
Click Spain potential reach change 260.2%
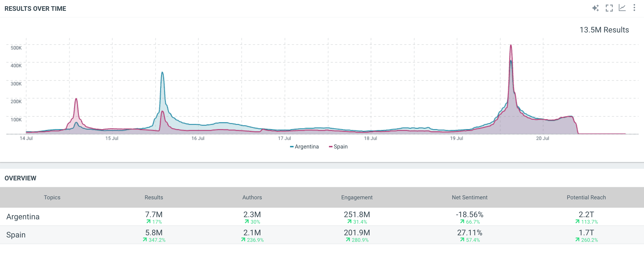coord(587,240)
